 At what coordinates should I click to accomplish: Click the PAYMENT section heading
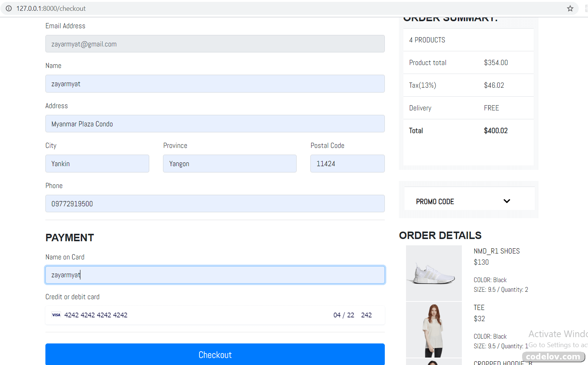tap(70, 238)
